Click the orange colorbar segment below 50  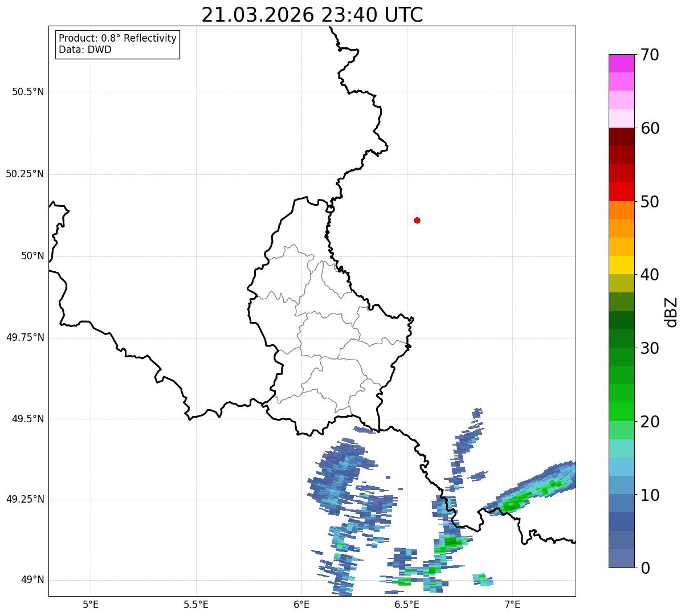coord(621,210)
